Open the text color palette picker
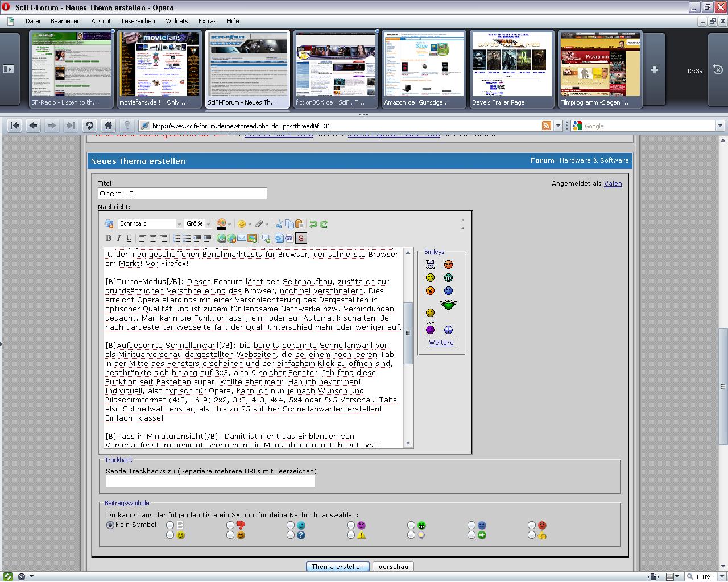The width and height of the screenshot is (728, 582). coord(229,224)
